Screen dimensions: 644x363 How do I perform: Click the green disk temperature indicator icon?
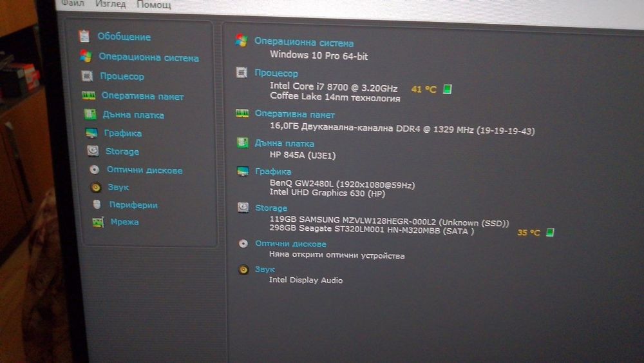click(550, 233)
